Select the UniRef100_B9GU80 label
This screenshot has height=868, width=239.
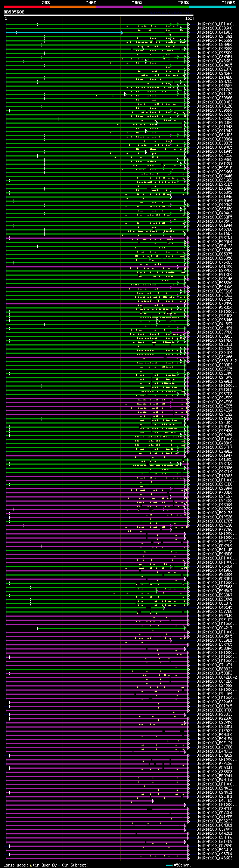214,123
